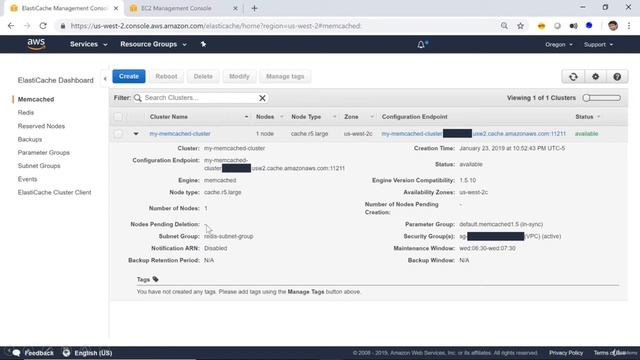
Task: Select Memcached in the sidebar
Action: pos(36,99)
